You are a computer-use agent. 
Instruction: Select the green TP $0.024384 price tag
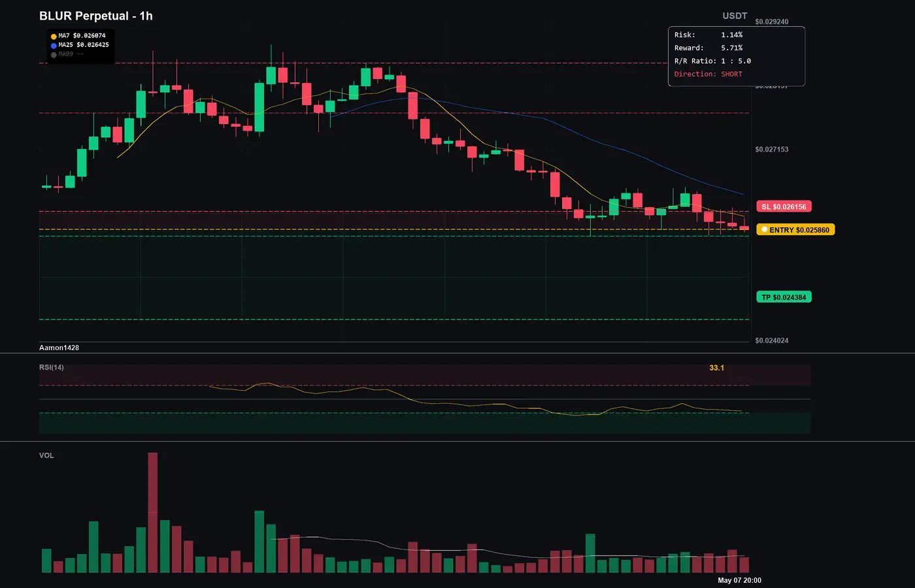point(784,297)
